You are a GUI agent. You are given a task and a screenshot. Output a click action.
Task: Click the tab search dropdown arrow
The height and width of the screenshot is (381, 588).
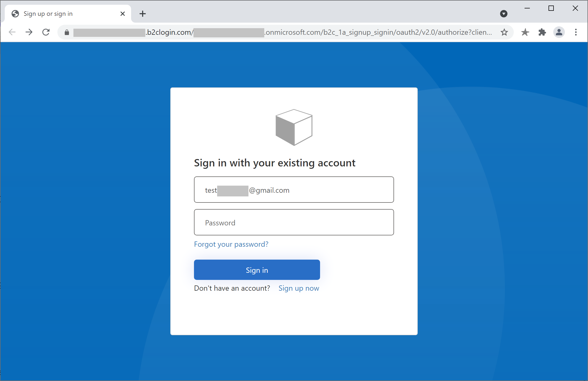tap(504, 14)
